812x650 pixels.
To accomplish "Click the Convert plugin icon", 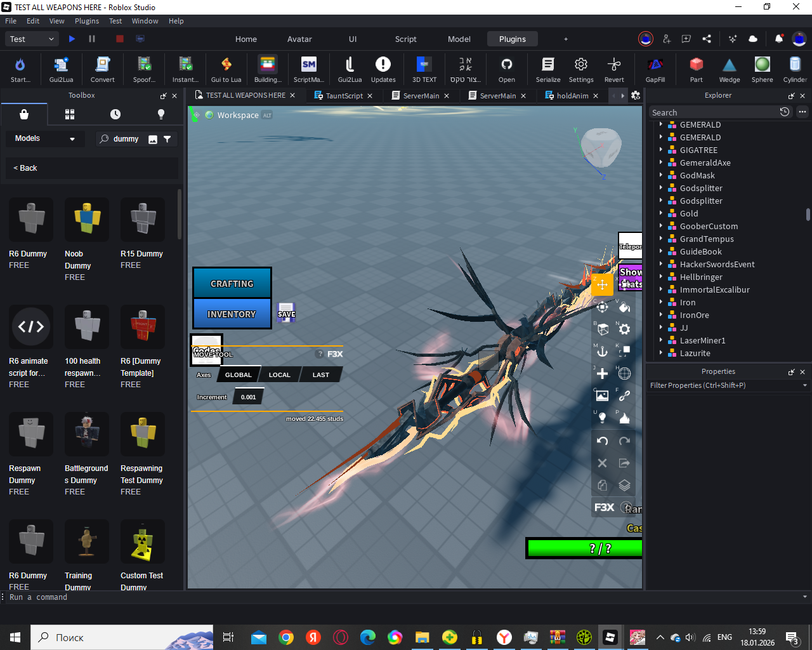I will tap(102, 69).
